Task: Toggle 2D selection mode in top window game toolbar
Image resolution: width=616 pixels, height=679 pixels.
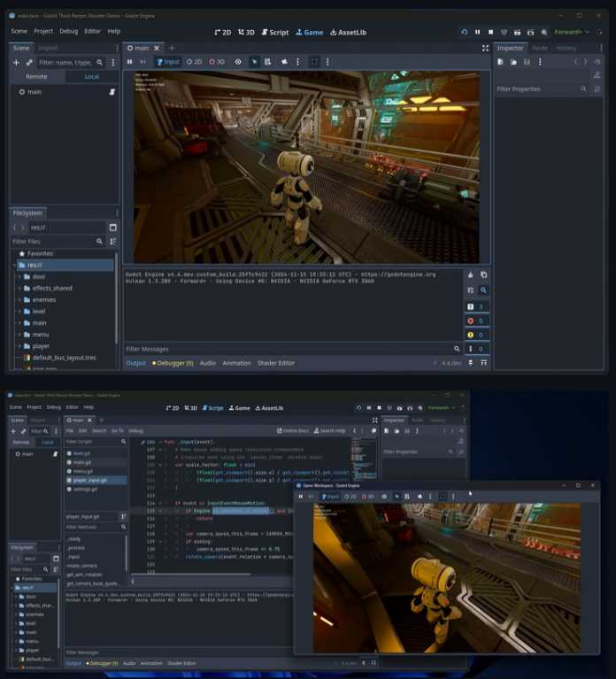Action: [x=194, y=62]
